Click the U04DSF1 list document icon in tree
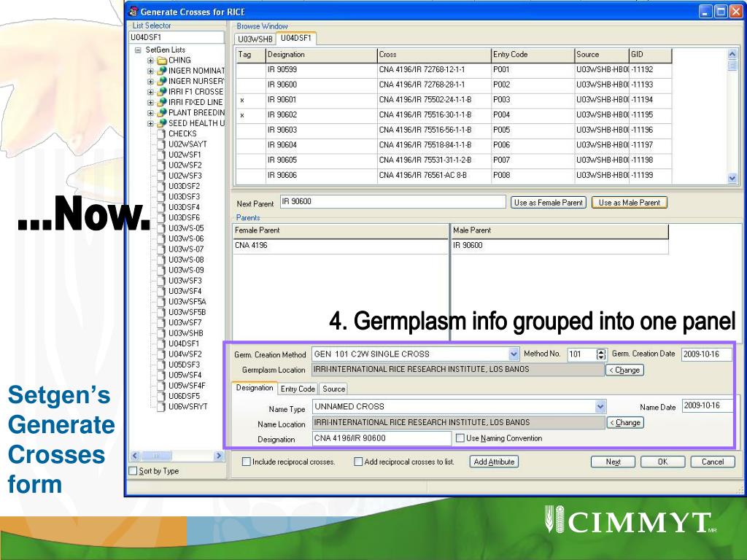Viewport: 747px width, 560px height. point(161,344)
